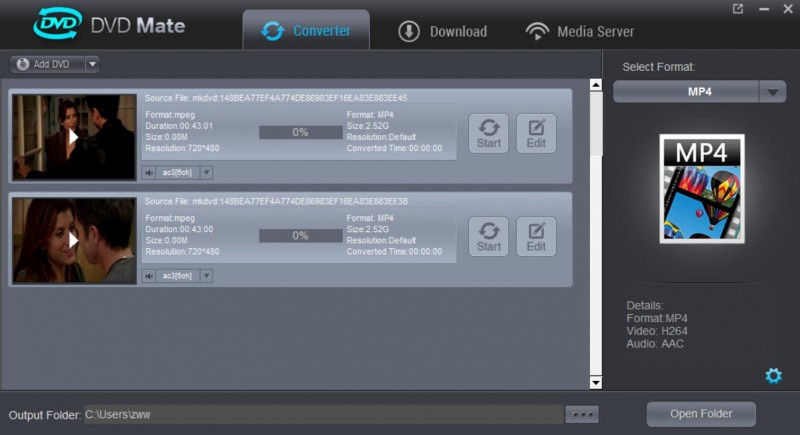Play the second video's thumbnail preview
Image resolution: width=800 pixels, height=435 pixels.
coord(73,240)
